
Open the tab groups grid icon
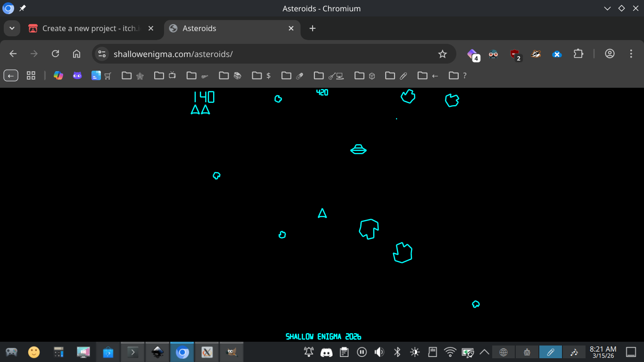tap(31, 75)
